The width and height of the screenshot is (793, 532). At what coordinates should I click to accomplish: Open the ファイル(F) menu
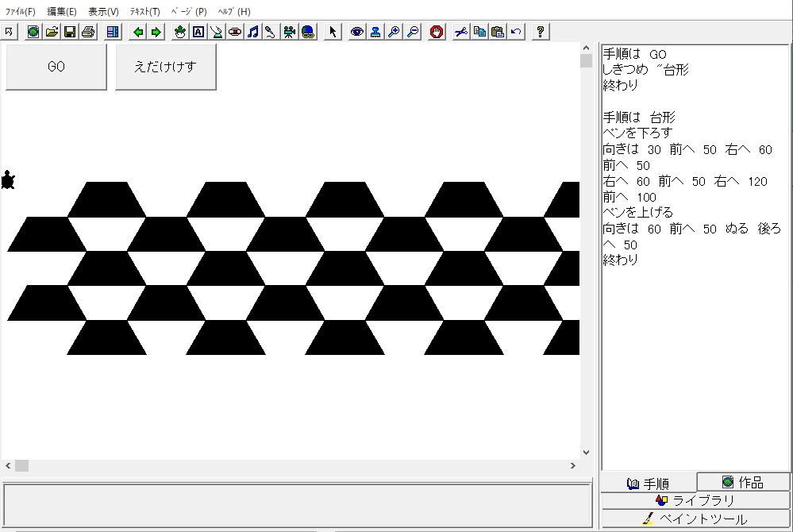21,12
